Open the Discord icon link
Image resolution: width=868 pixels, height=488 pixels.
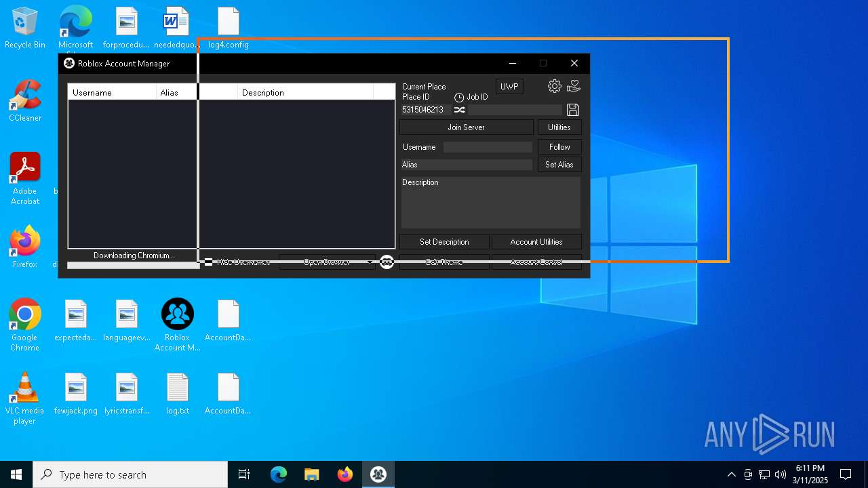pos(387,262)
